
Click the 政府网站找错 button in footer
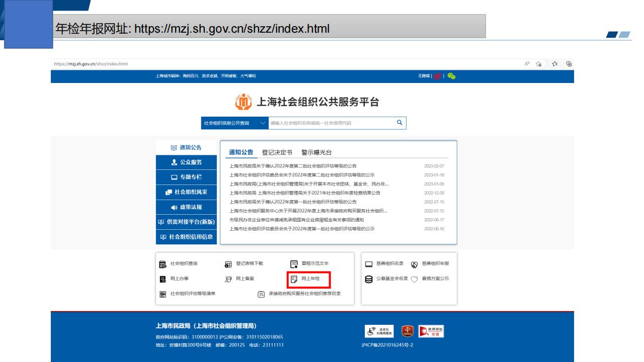(433, 332)
